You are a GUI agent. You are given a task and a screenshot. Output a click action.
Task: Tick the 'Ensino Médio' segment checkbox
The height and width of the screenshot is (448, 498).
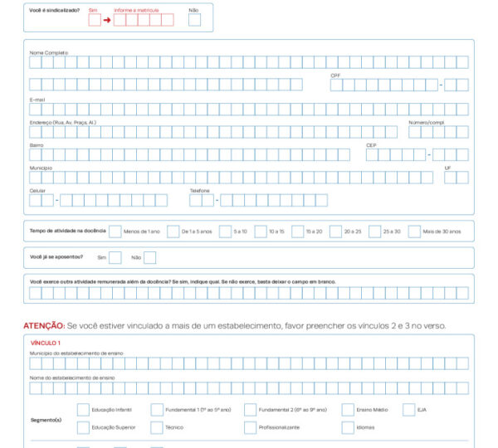[x=348, y=409]
